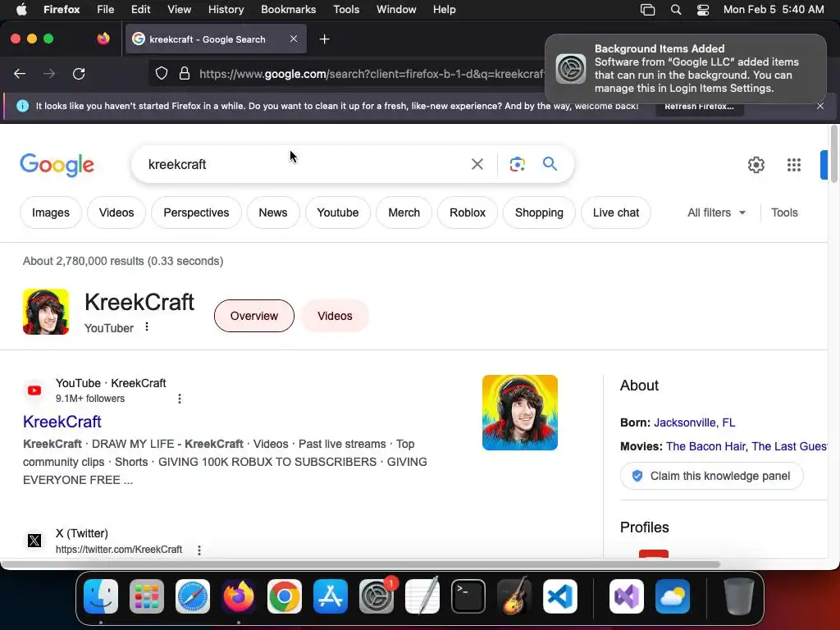This screenshot has width=840, height=630.
Task: Open the Weather cloud app in dock
Action: [673, 596]
